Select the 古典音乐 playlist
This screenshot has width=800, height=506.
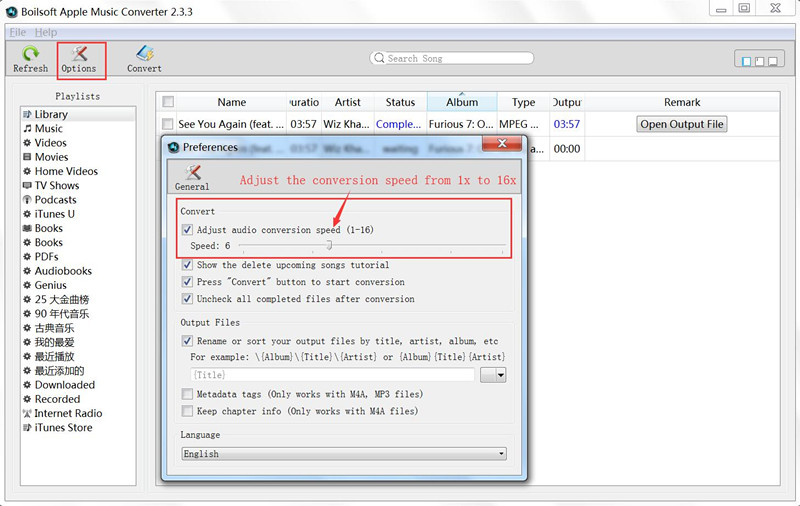point(54,328)
